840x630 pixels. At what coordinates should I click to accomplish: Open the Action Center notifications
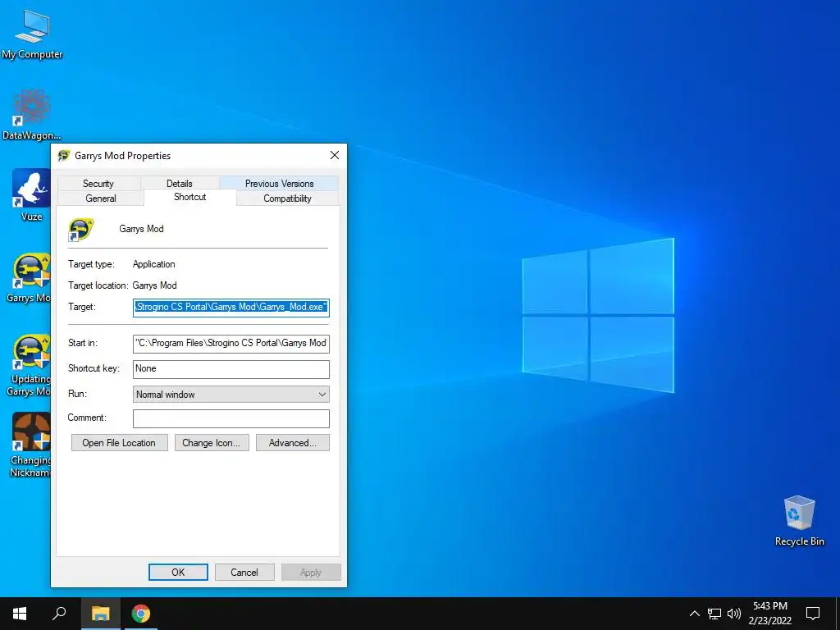[x=813, y=614]
